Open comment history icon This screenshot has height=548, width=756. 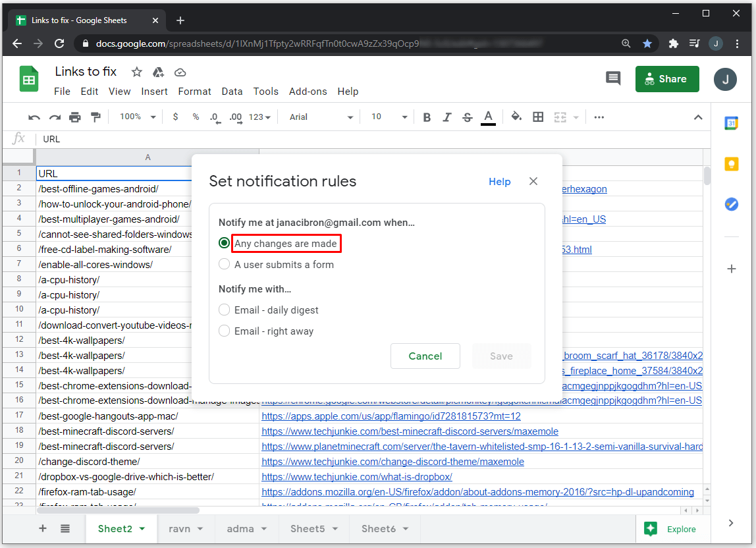click(613, 79)
